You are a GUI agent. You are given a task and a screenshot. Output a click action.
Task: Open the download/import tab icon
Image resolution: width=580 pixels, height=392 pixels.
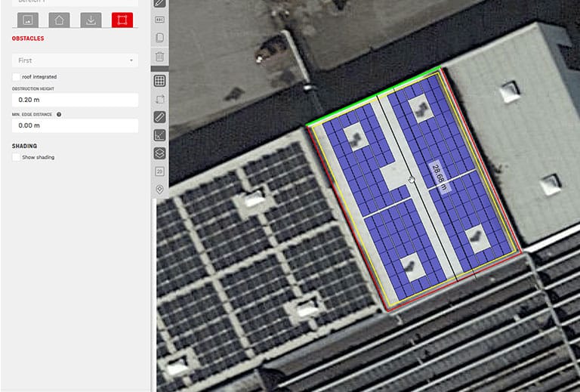click(x=91, y=20)
